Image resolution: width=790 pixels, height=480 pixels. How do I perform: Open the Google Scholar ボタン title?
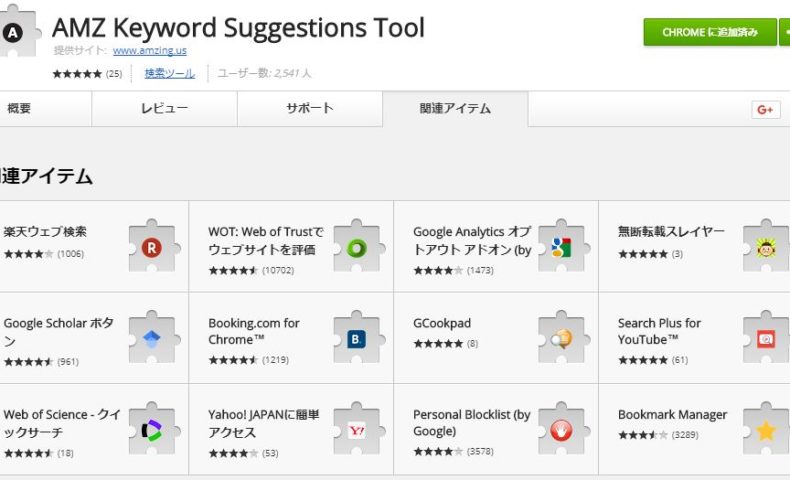(58, 332)
